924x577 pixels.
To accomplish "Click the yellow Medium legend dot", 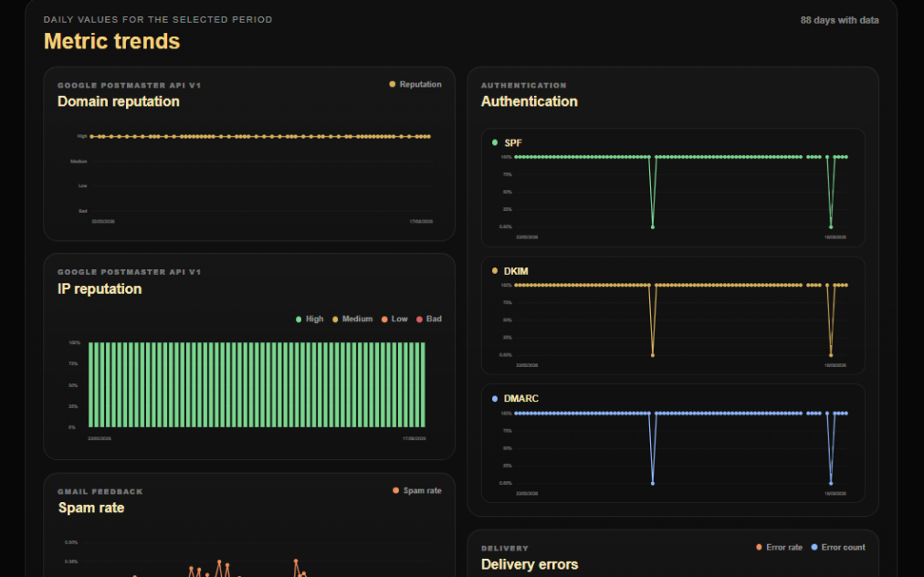I will (x=335, y=320).
